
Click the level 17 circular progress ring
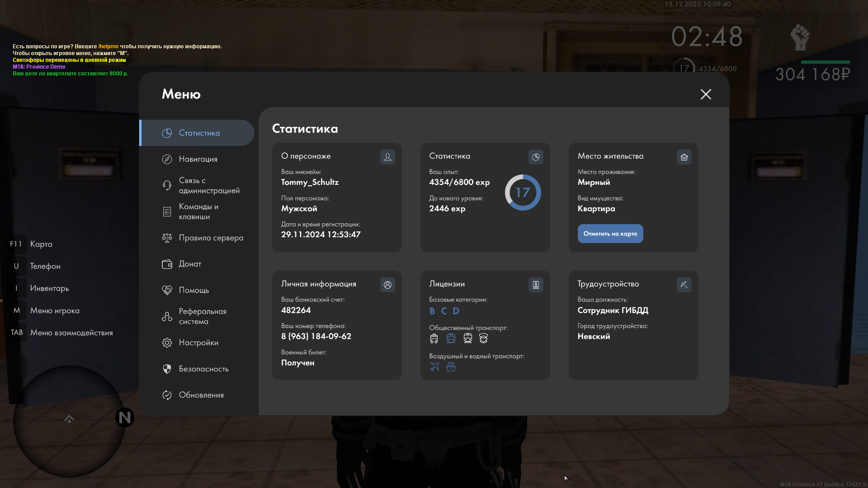tap(523, 192)
